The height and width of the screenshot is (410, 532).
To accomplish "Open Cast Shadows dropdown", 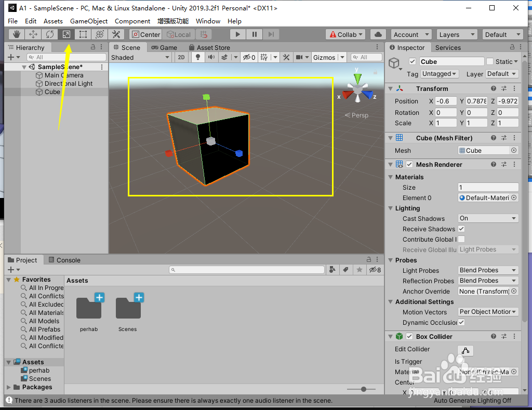I will click(488, 218).
